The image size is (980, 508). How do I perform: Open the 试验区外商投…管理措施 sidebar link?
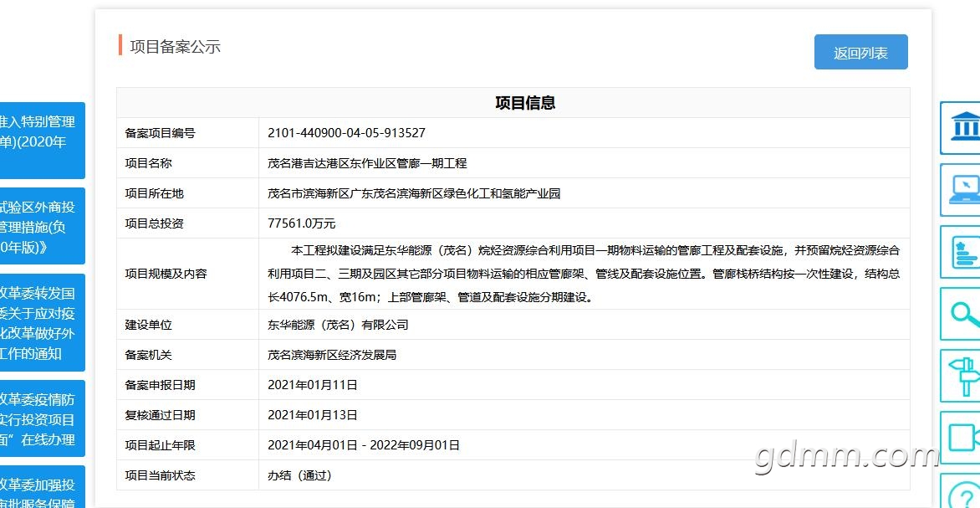41,226
